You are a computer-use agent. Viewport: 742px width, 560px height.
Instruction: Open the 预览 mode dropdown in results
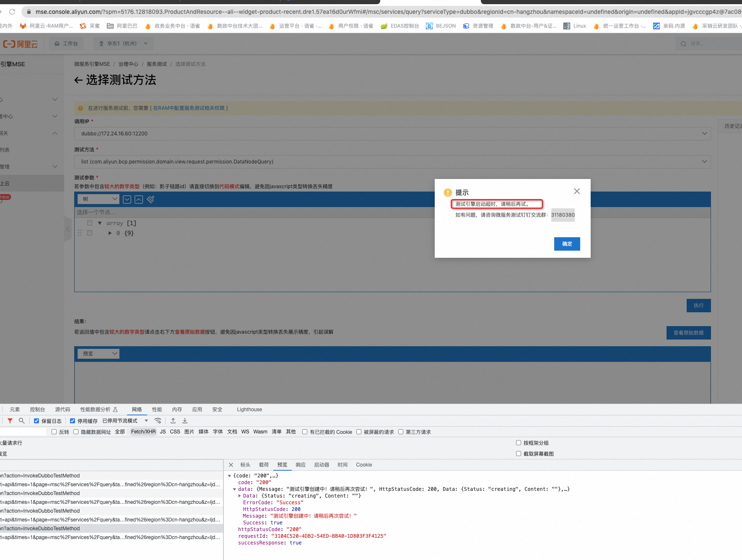(99, 354)
